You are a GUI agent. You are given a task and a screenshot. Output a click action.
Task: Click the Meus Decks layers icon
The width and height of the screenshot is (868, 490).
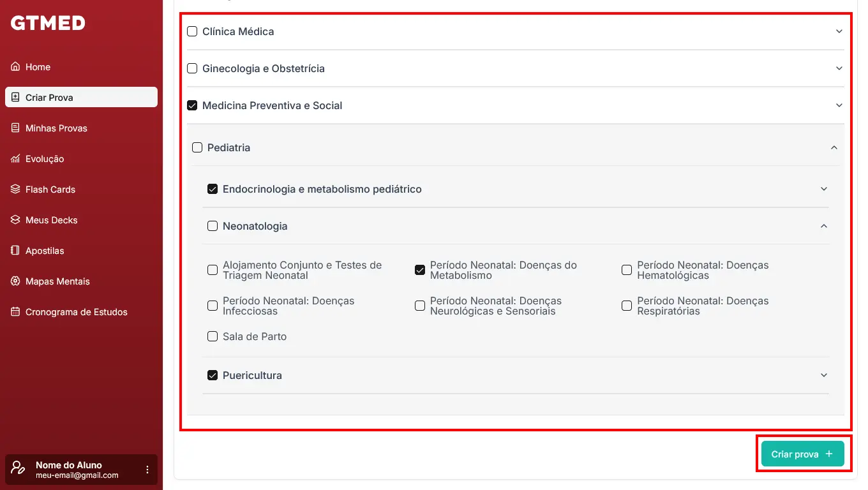[x=15, y=220]
